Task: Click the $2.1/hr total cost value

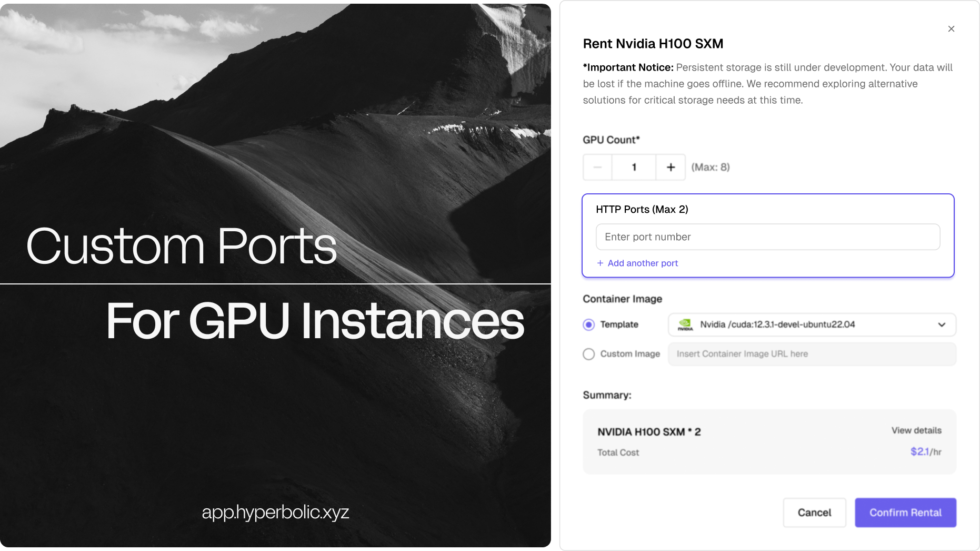Action: [924, 451]
